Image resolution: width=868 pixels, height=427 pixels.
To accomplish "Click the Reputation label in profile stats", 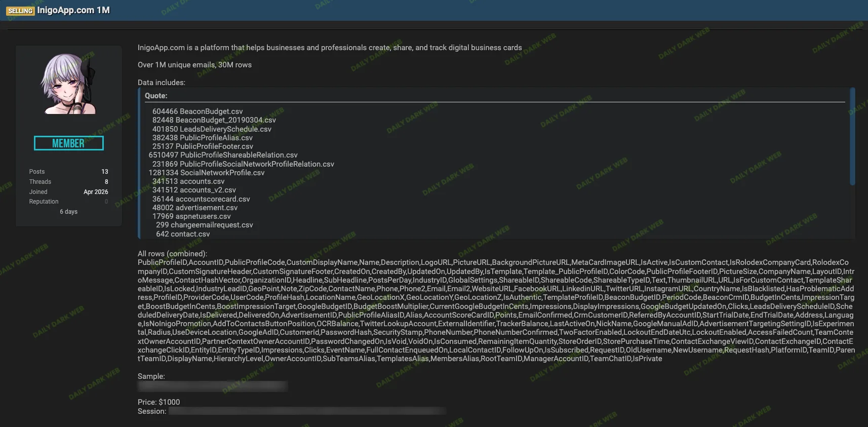I will point(44,202).
